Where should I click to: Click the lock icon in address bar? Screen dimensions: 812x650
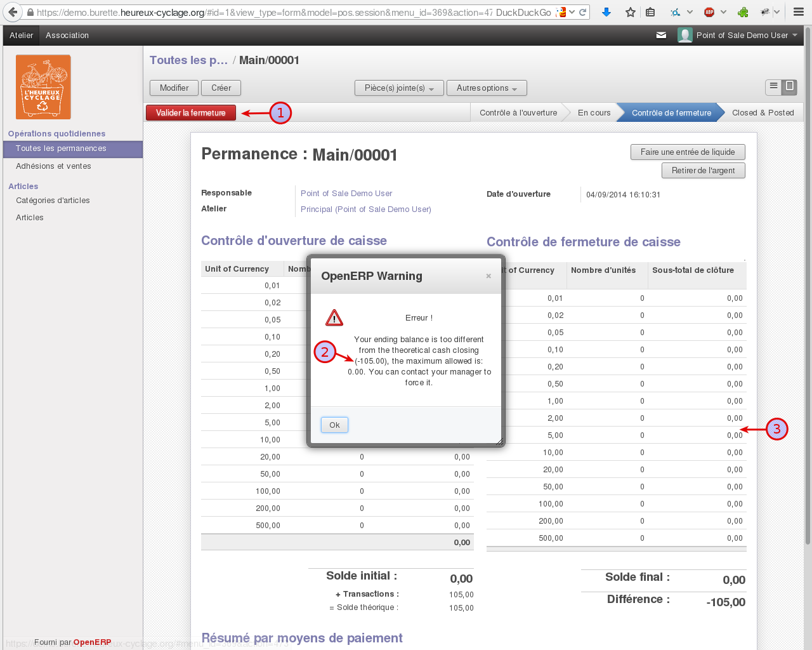30,12
